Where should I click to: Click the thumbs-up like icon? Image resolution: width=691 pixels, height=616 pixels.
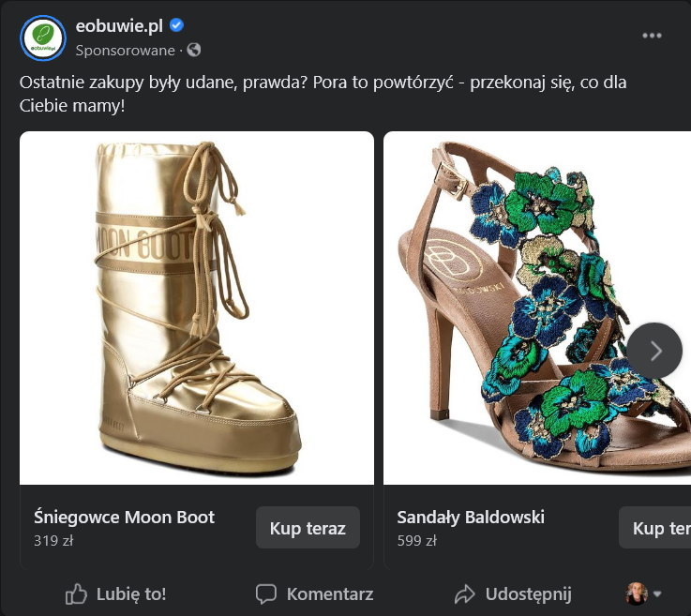click(76, 593)
